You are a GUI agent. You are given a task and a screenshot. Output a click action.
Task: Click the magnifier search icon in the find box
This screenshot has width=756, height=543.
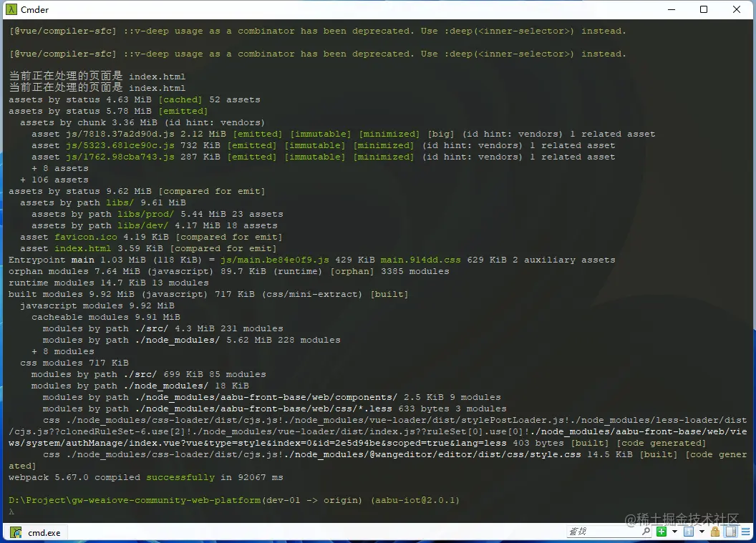pyautogui.click(x=646, y=532)
